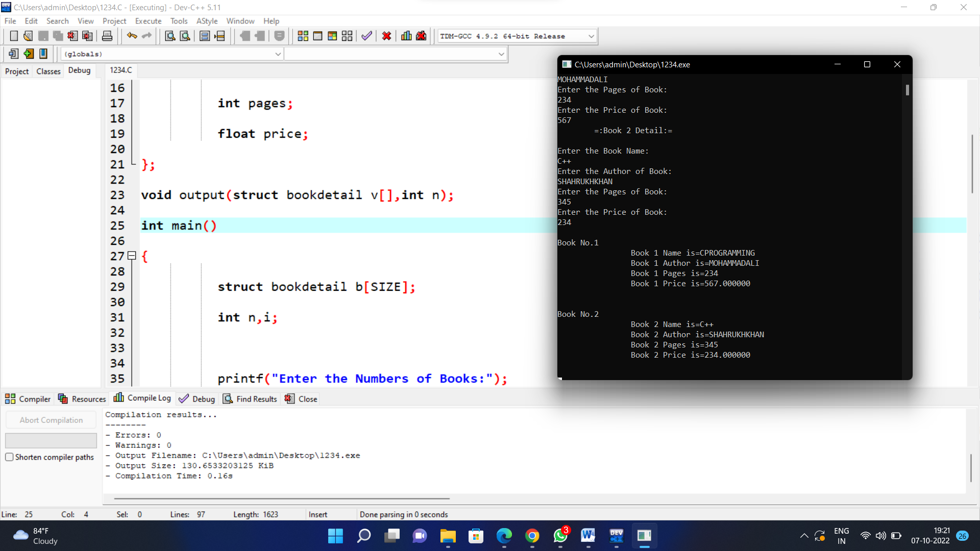Open a file using the Open icon

point(28,36)
